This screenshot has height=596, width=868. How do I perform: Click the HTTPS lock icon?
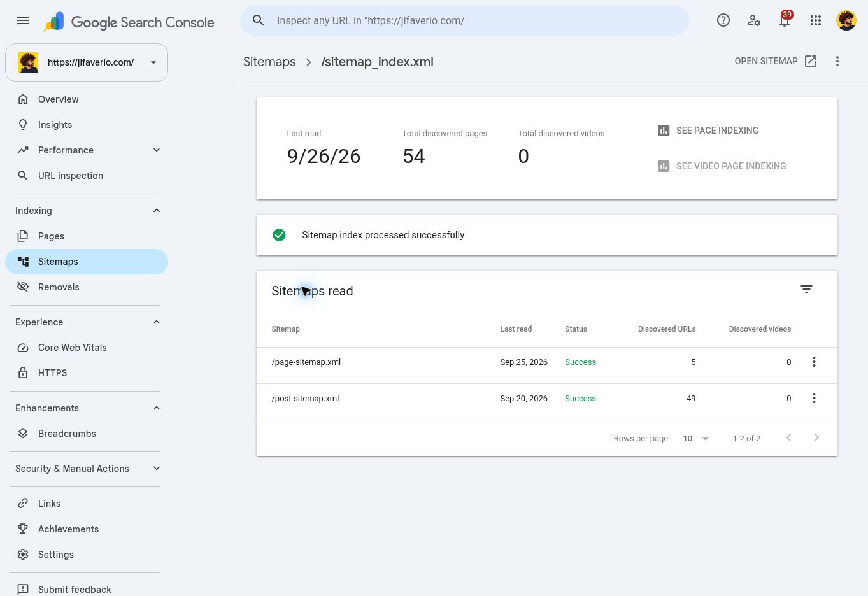pos(23,372)
